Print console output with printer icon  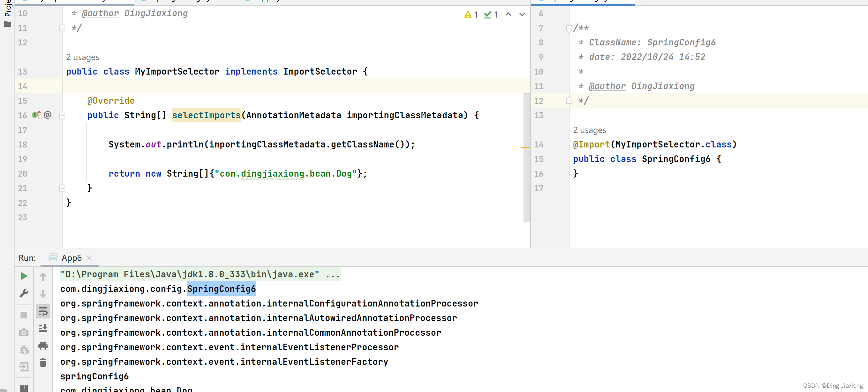[x=43, y=346]
